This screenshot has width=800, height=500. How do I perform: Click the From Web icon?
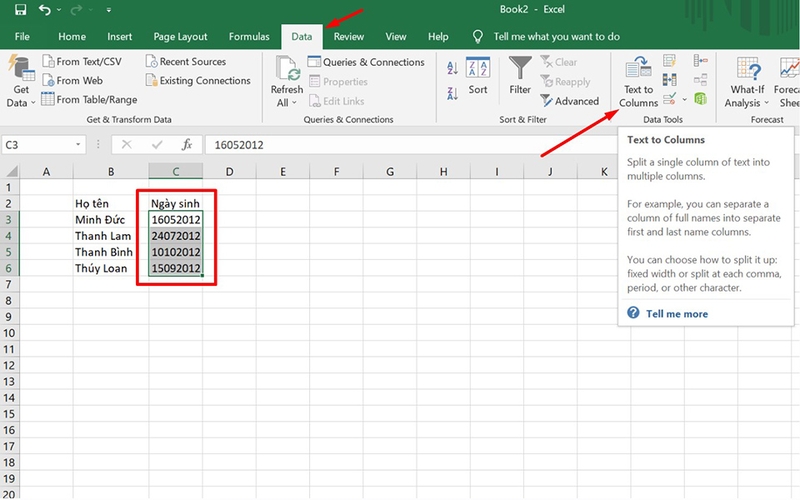coord(48,81)
